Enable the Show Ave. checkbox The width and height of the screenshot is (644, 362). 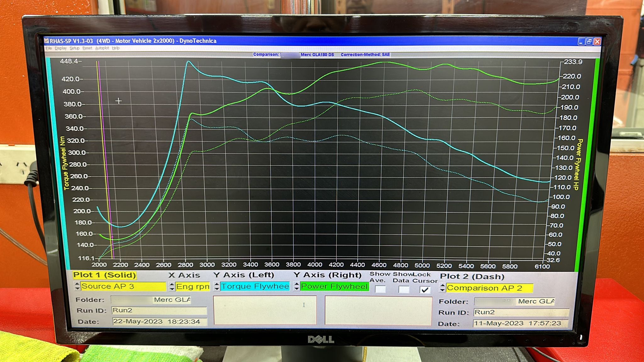point(380,289)
